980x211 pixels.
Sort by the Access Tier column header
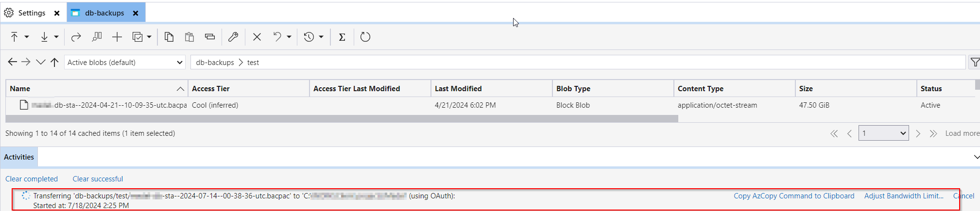pos(249,88)
